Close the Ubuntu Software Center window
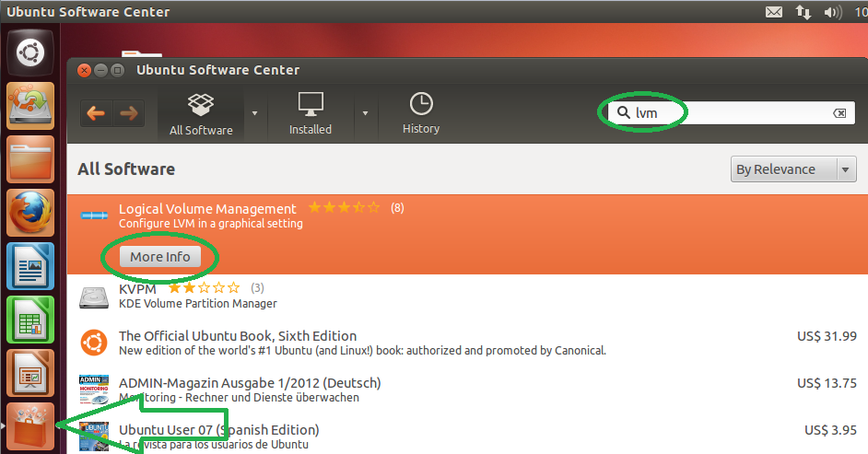This screenshot has height=454, width=868. (84, 70)
